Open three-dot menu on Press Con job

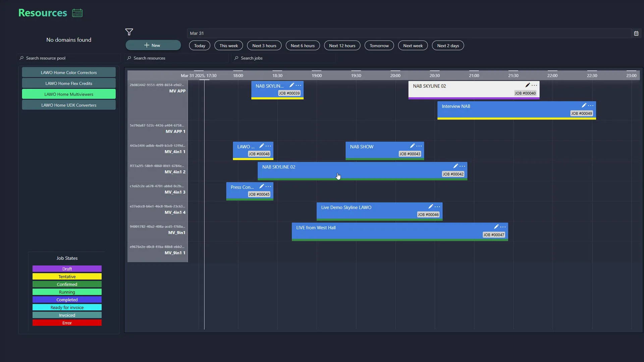268,186
